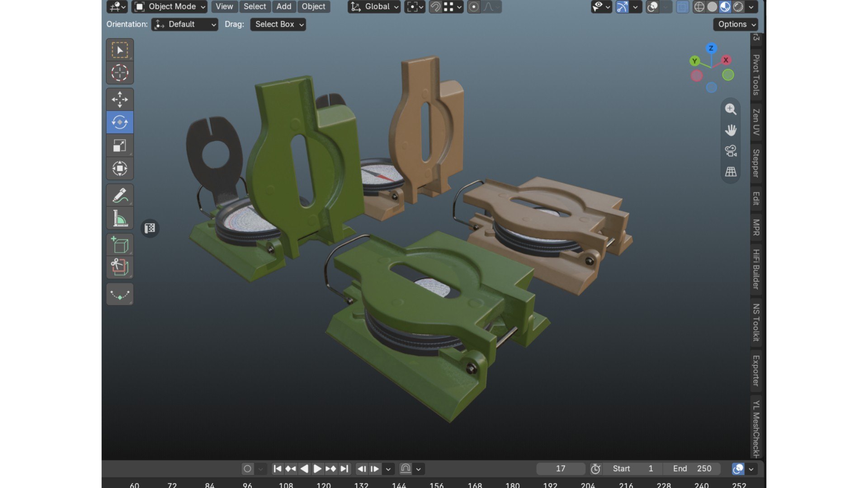This screenshot has height=488, width=868.
Task: Click the X axis on navigation gizmo
Action: 726,60
